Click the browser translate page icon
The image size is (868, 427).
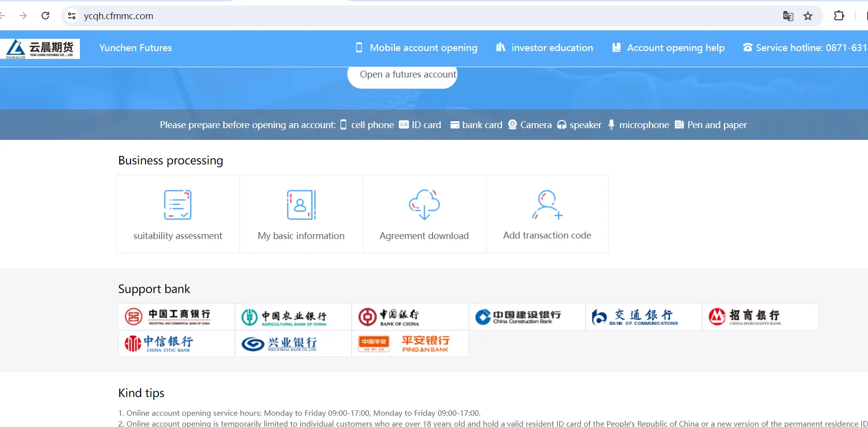click(x=788, y=16)
